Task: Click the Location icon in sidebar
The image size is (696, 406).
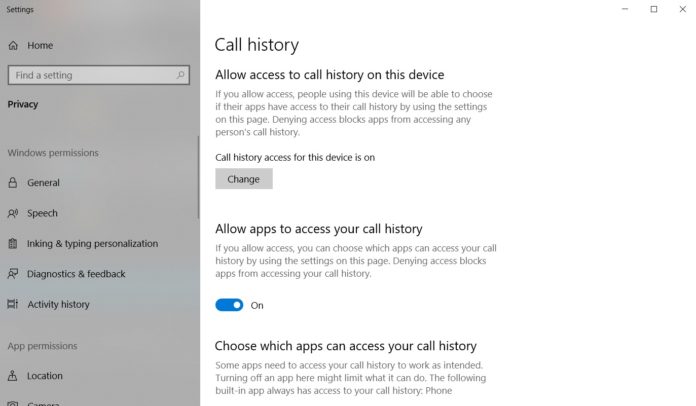Action: tap(13, 376)
